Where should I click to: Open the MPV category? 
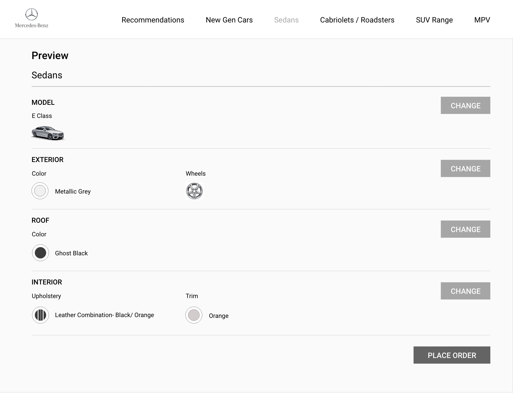click(482, 20)
